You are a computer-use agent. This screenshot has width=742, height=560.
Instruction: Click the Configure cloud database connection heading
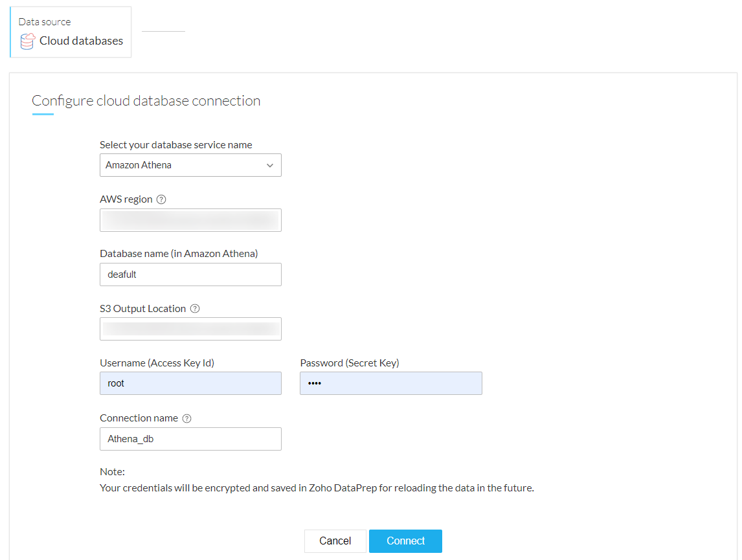(x=146, y=101)
